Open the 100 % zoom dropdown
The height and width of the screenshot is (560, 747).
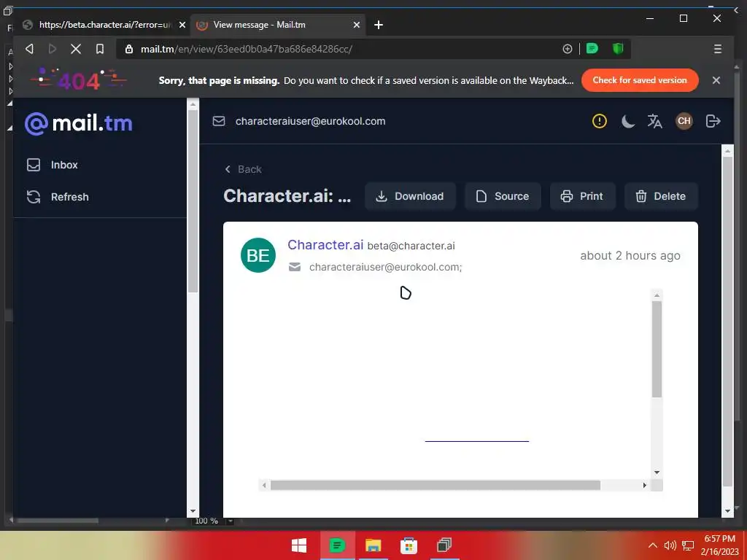click(x=230, y=521)
